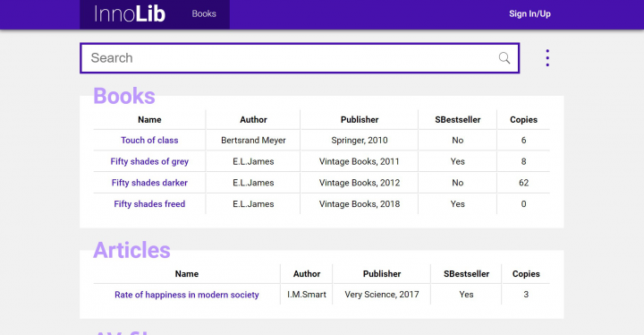Click the Books table SBestseller header
The width and height of the screenshot is (644, 335).
click(458, 120)
